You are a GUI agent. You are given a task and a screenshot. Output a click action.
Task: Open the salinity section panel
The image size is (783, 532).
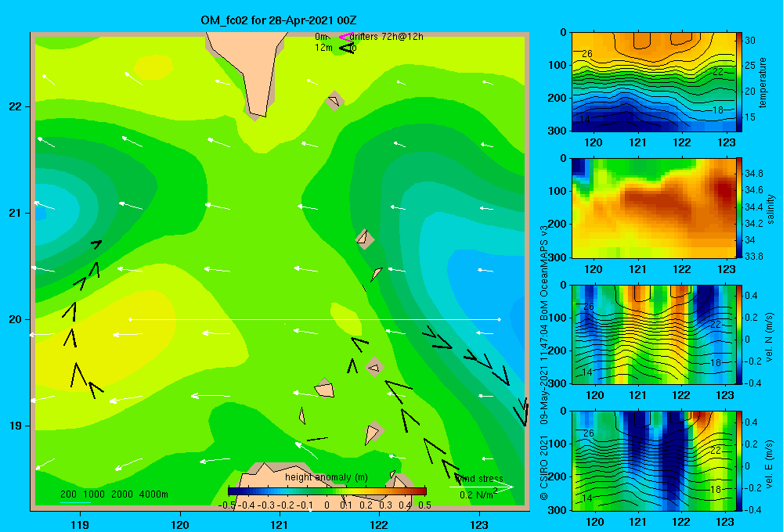[653, 208]
